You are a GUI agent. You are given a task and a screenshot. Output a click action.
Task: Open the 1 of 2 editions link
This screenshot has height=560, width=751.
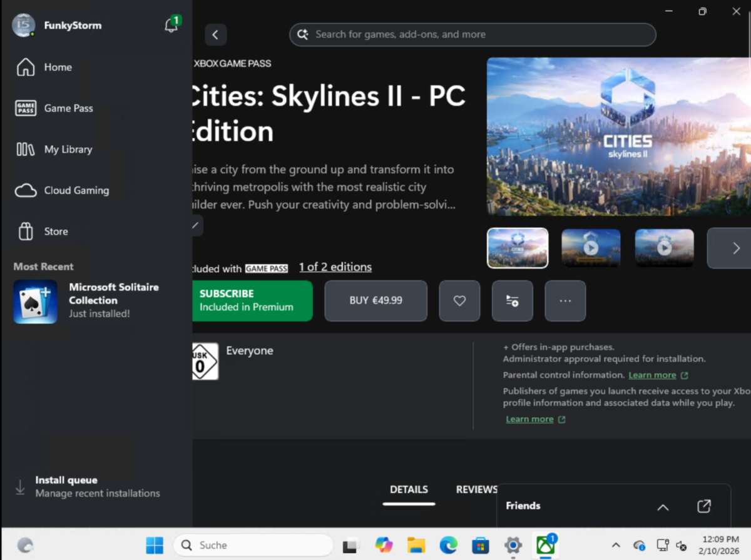(335, 267)
